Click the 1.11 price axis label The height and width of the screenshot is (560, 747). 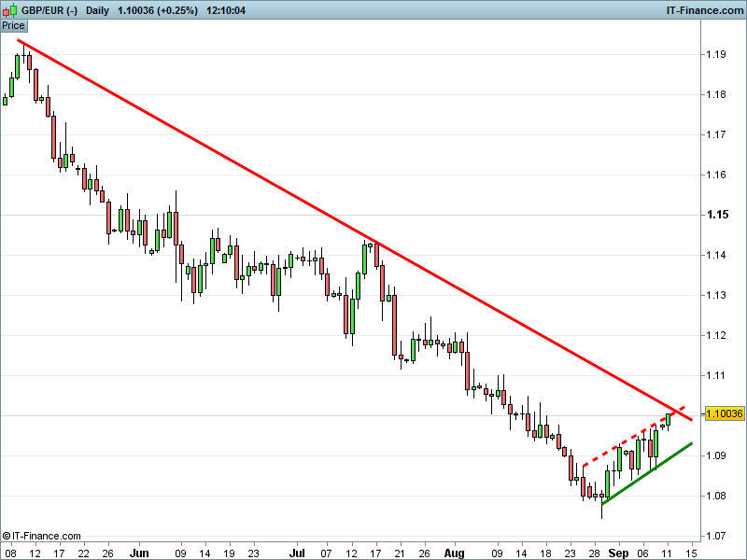click(x=716, y=376)
